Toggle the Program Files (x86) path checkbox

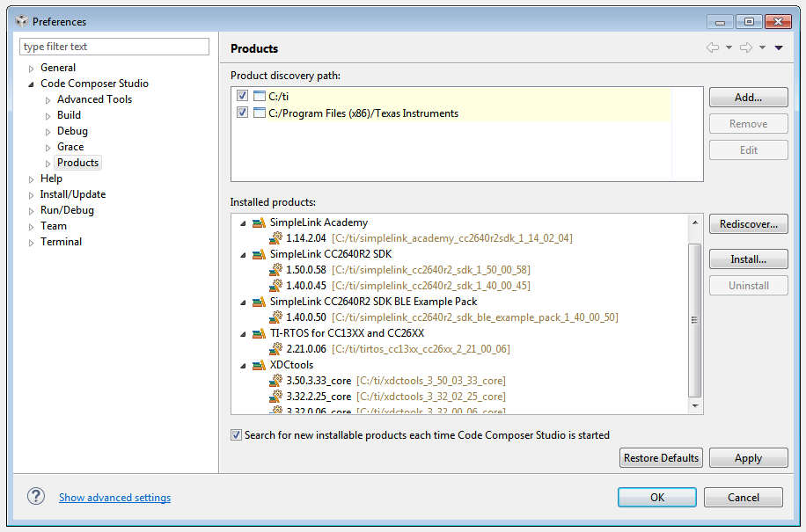coord(242,113)
